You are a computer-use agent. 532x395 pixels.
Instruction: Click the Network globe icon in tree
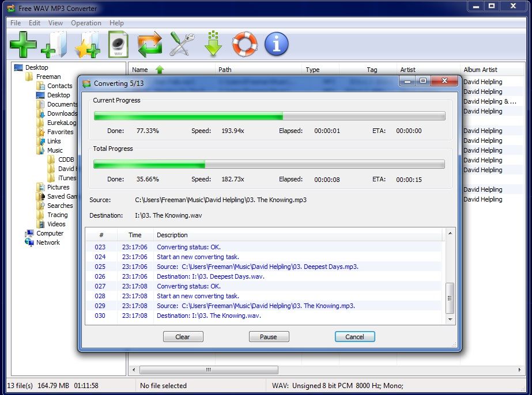[29, 242]
